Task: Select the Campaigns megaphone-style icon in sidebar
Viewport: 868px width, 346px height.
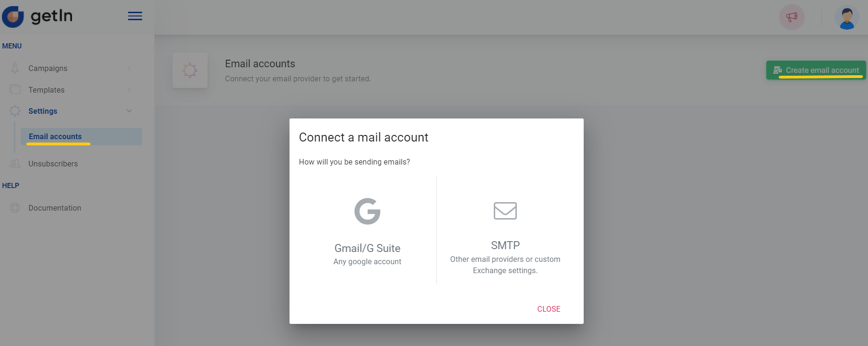Action: 15,68
